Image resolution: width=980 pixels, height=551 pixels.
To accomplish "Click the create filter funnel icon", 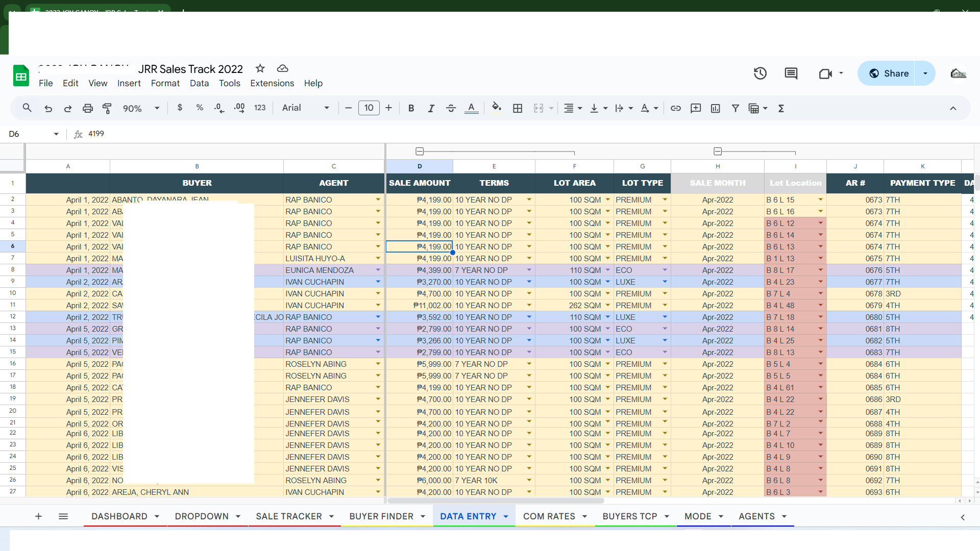I will [735, 108].
